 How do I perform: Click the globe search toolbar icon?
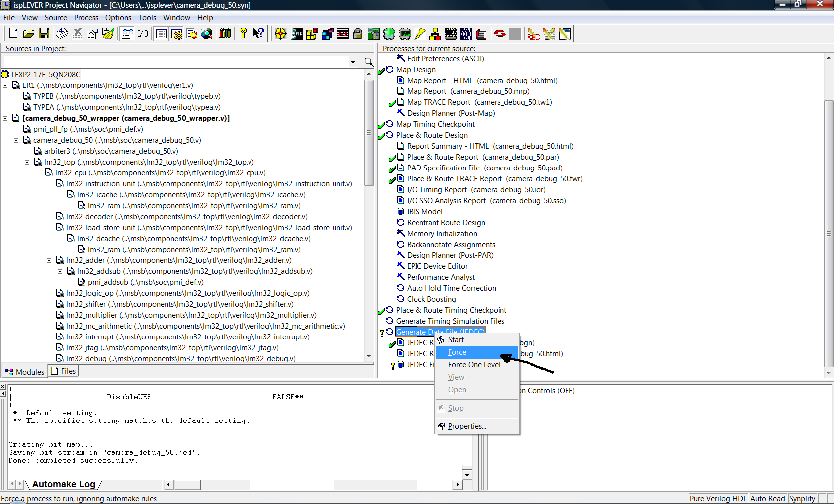click(207, 33)
